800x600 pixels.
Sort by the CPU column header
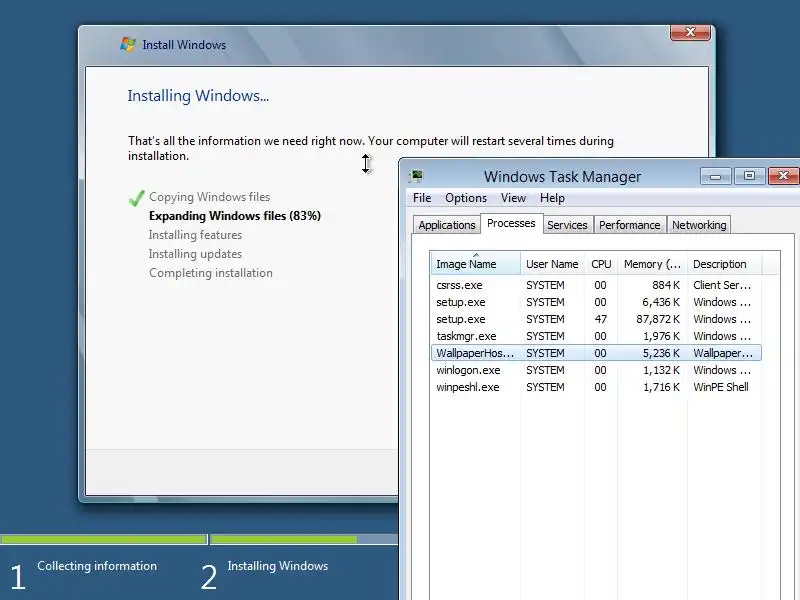[601, 264]
